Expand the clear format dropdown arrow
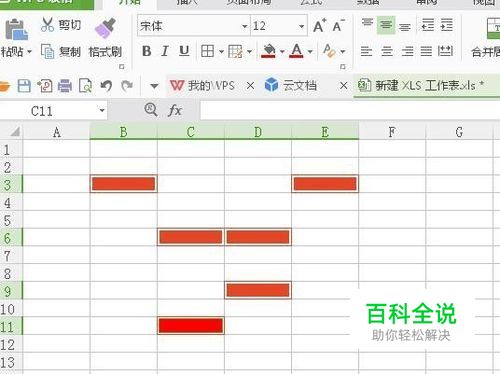Viewport: 500px width, 374px height. pos(342,52)
